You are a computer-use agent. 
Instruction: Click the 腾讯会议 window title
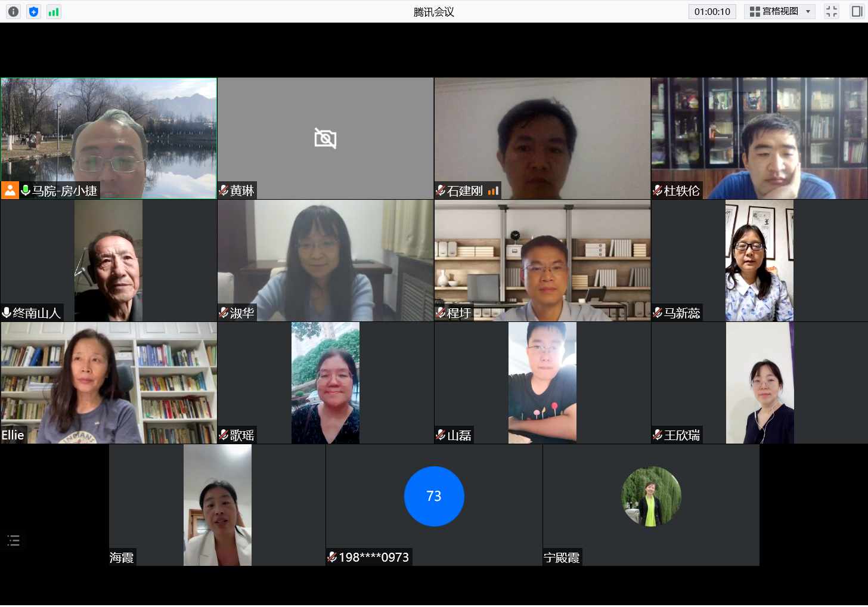coord(434,12)
